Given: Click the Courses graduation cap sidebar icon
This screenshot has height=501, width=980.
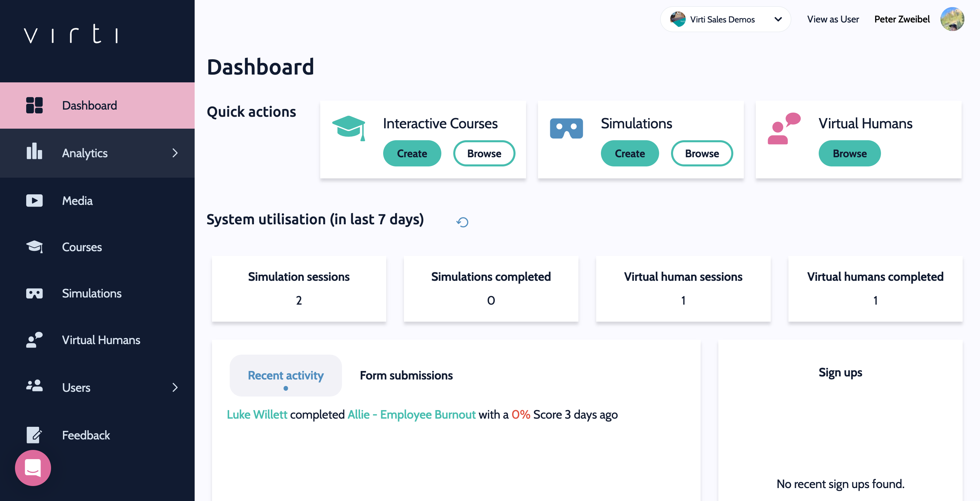Looking at the screenshot, I should (x=34, y=247).
